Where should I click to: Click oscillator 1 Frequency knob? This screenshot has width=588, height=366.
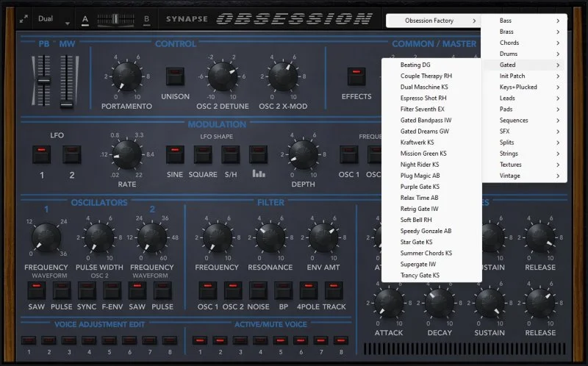pyautogui.click(x=46, y=237)
